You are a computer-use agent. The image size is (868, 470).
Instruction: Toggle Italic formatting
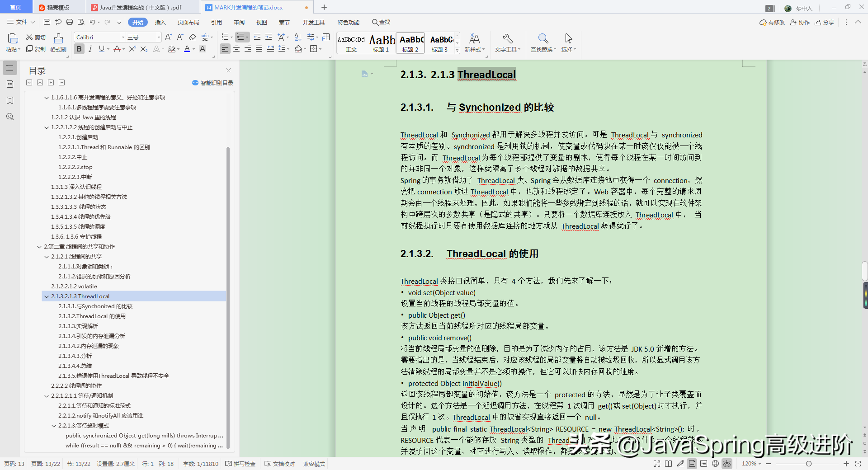click(90, 49)
